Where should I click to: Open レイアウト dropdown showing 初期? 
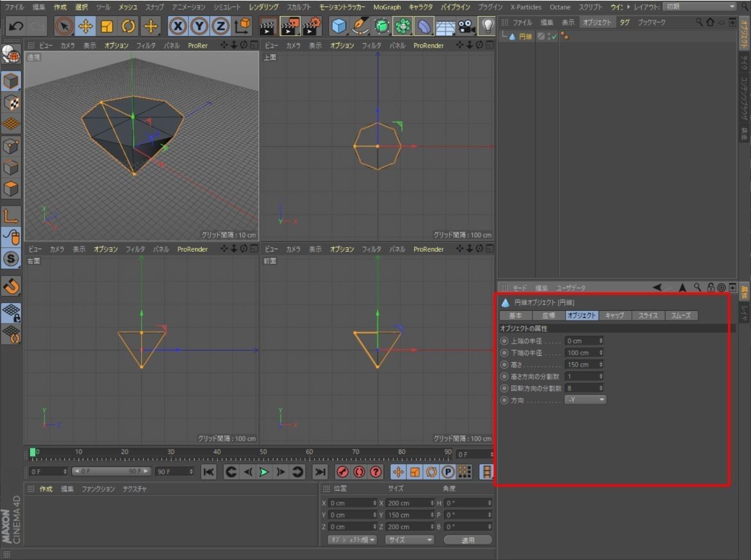700,6
